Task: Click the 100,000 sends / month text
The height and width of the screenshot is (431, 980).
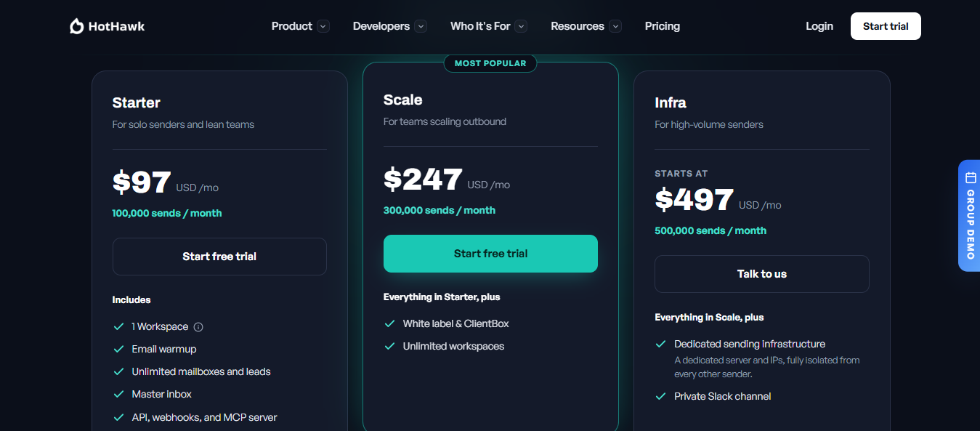Action: (x=167, y=213)
